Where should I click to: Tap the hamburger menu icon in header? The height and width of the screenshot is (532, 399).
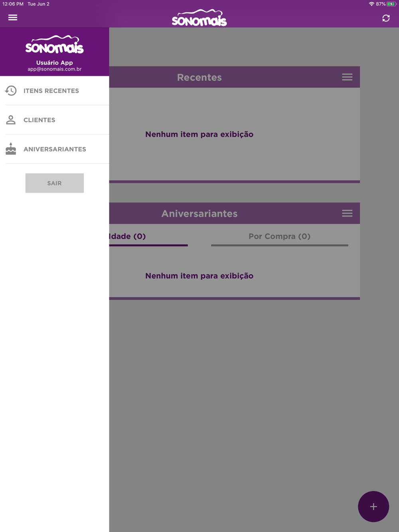[13, 18]
